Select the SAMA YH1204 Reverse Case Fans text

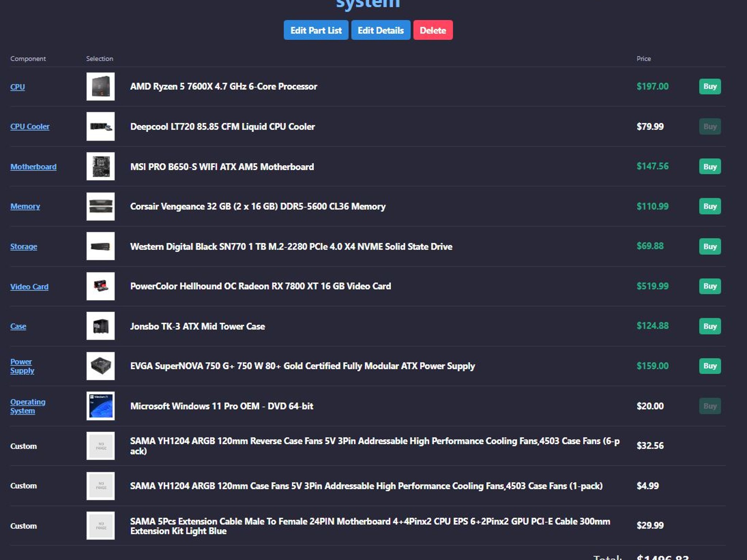coord(375,446)
